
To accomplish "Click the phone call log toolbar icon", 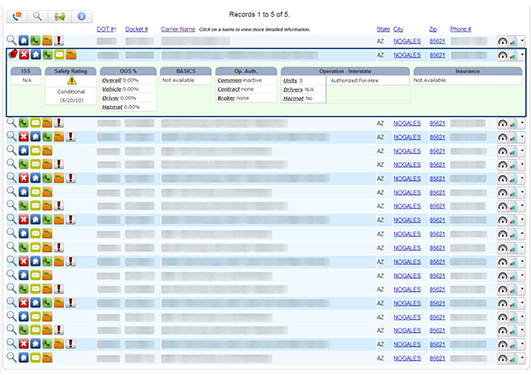I will point(17,16).
